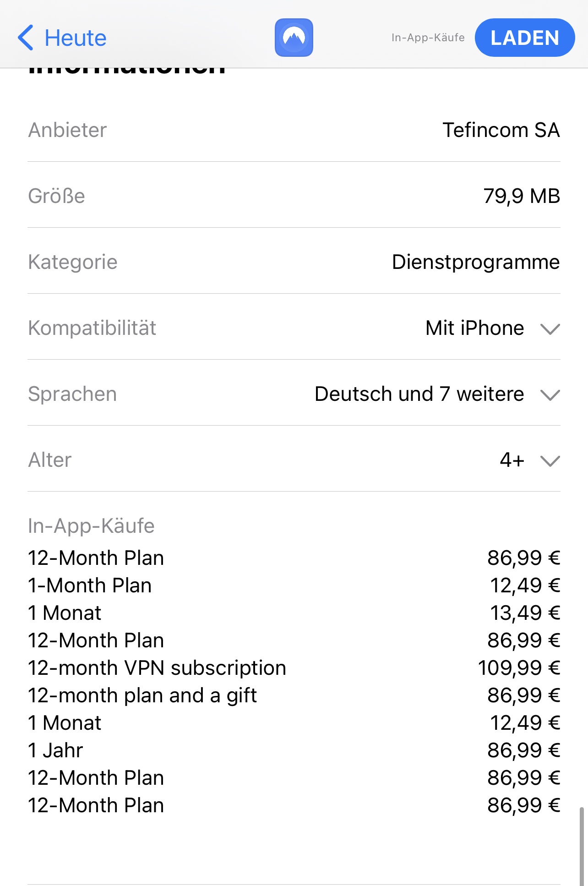
Task: Expand the Alter age rating chevron
Action: pyautogui.click(x=550, y=460)
